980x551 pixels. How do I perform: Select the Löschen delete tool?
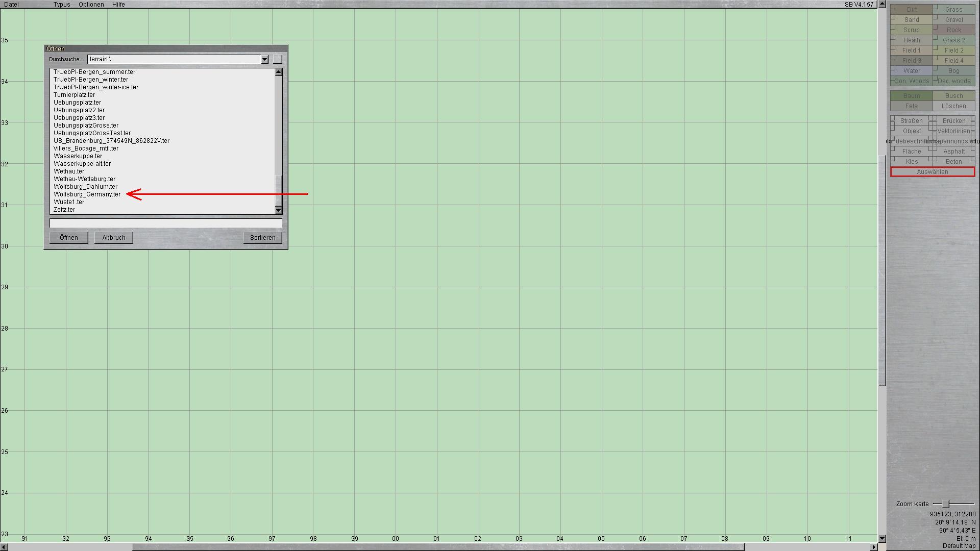pos(954,106)
